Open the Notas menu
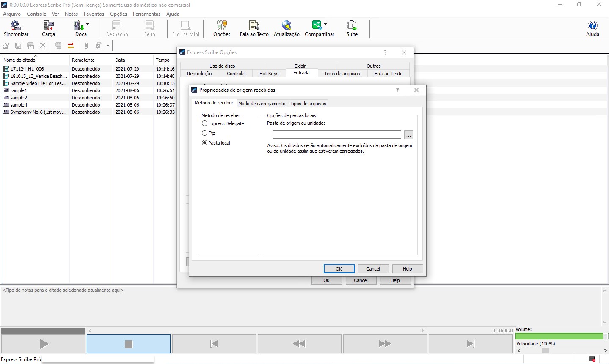 [x=71, y=14]
